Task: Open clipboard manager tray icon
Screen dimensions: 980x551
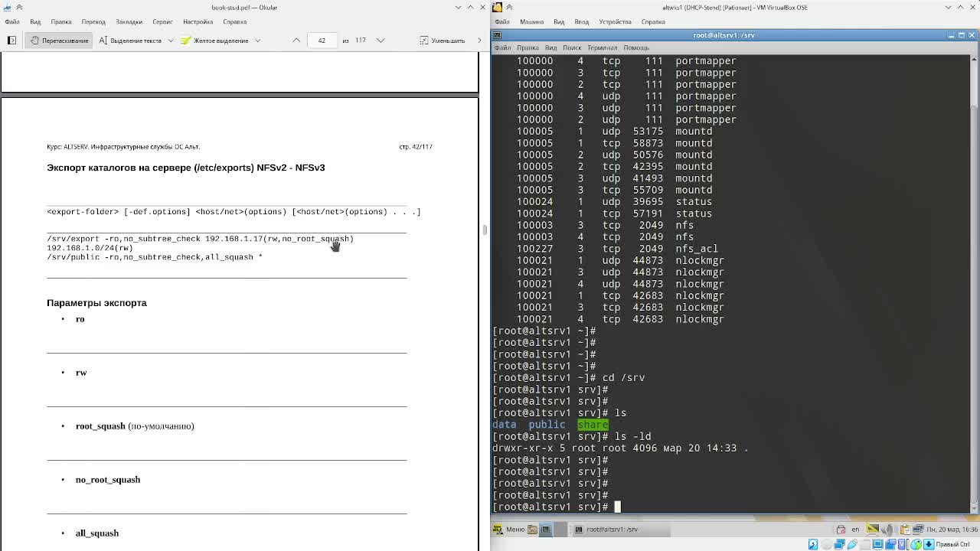Action: coord(904,529)
